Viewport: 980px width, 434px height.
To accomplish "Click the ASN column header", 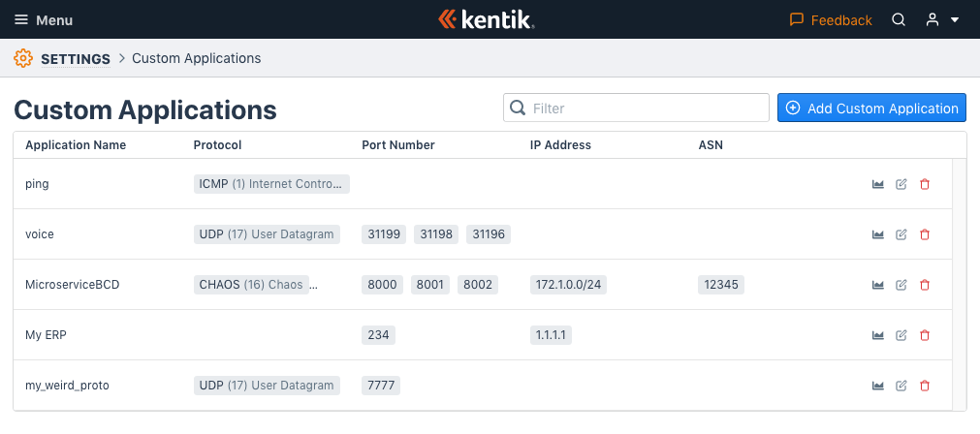I will pos(711,145).
